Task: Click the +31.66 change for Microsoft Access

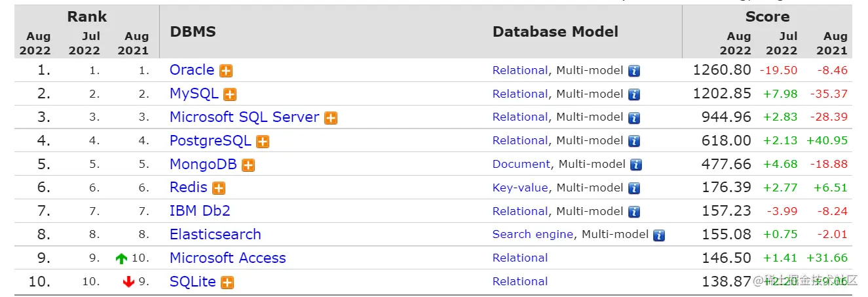Action: (x=827, y=258)
